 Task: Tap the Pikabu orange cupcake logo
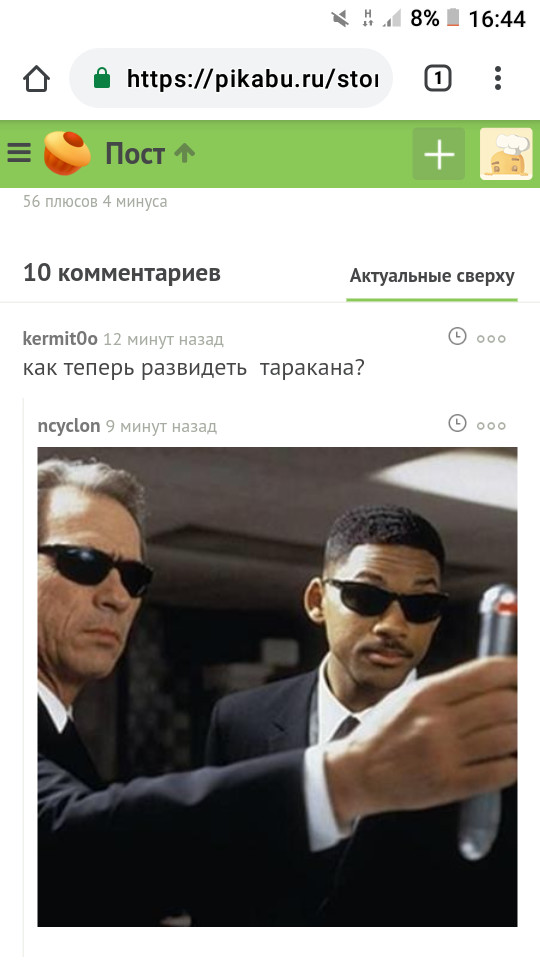click(x=67, y=153)
